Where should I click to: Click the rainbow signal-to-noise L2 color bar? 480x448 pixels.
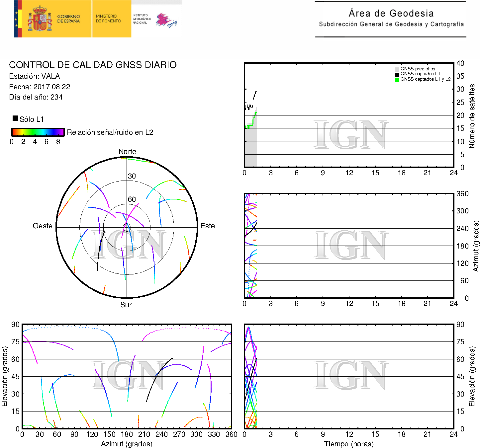tap(38, 132)
